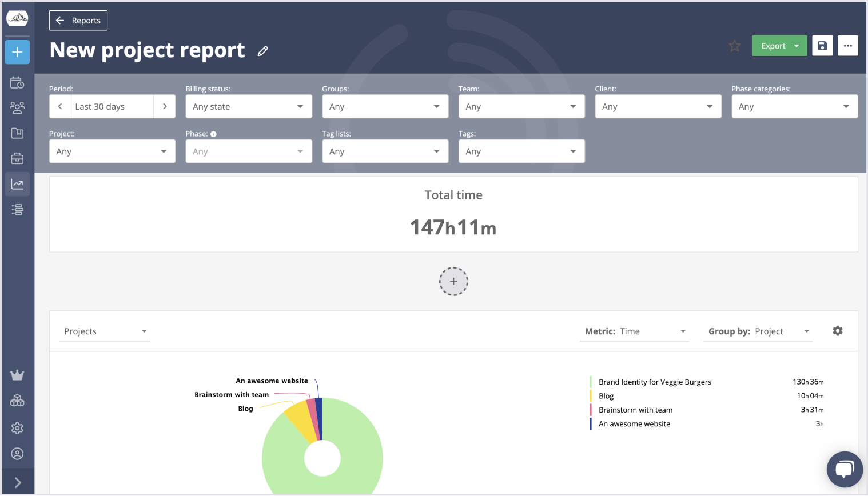
Task: Select the green Brand Identity legend swatch
Action: click(591, 382)
